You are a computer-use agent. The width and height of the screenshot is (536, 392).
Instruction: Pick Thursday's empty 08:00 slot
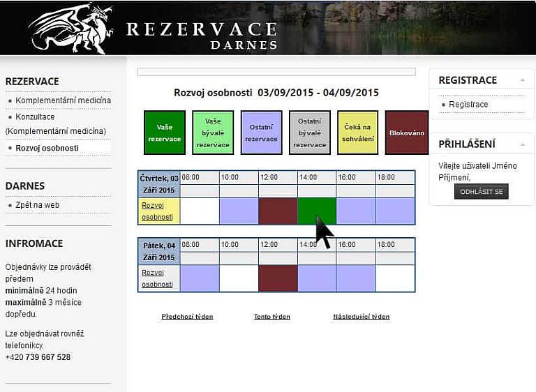200,211
